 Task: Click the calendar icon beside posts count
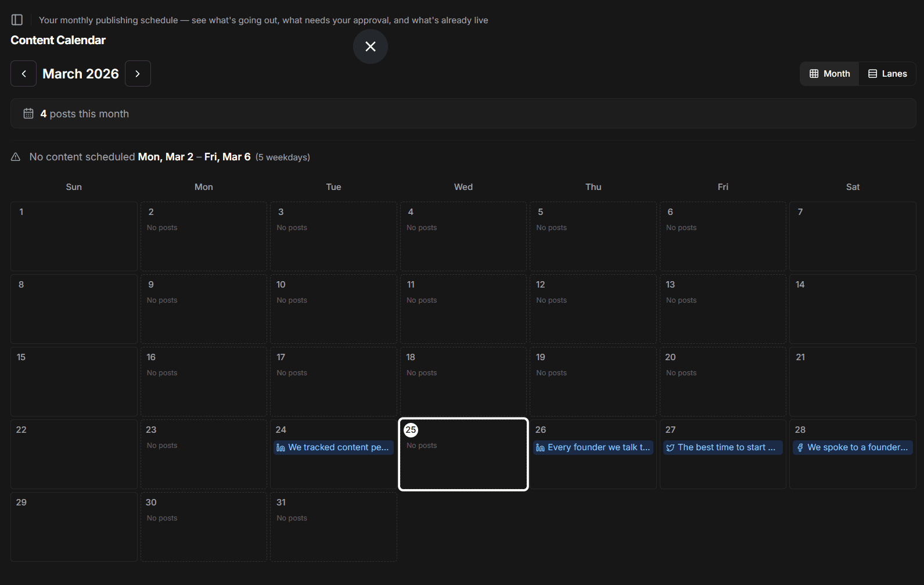[x=28, y=114]
